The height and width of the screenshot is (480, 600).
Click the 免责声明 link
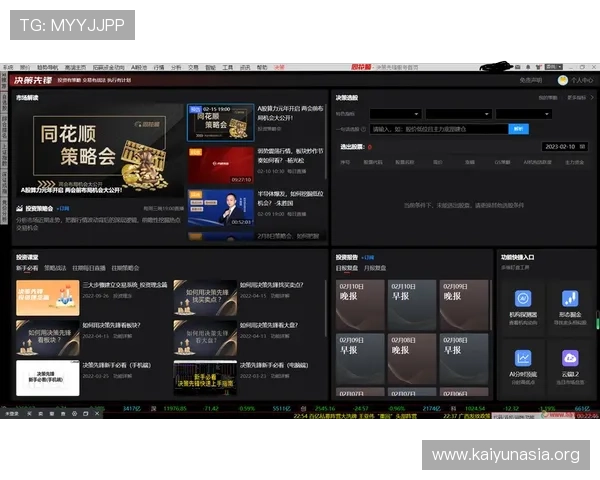pyautogui.click(x=531, y=80)
